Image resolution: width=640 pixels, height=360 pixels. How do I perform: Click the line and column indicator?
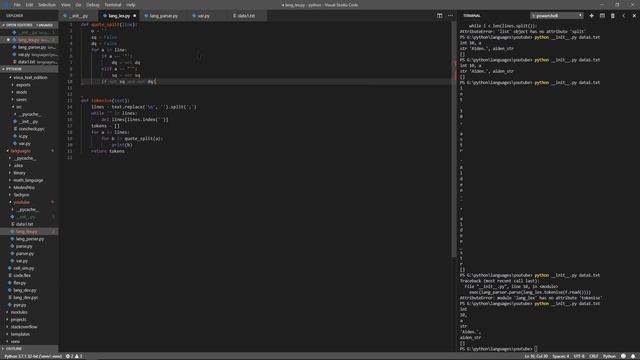coord(536,356)
